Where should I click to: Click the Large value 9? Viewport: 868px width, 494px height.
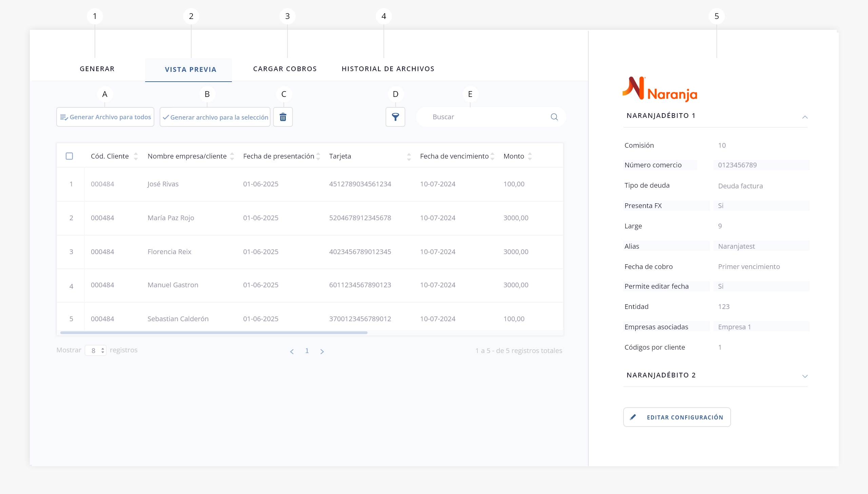click(x=719, y=226)
